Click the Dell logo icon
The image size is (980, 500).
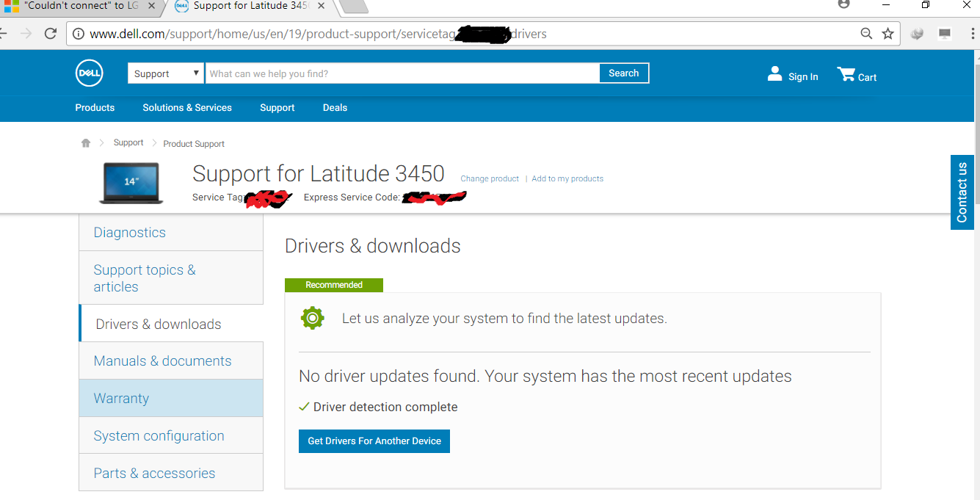click(90, 73)
